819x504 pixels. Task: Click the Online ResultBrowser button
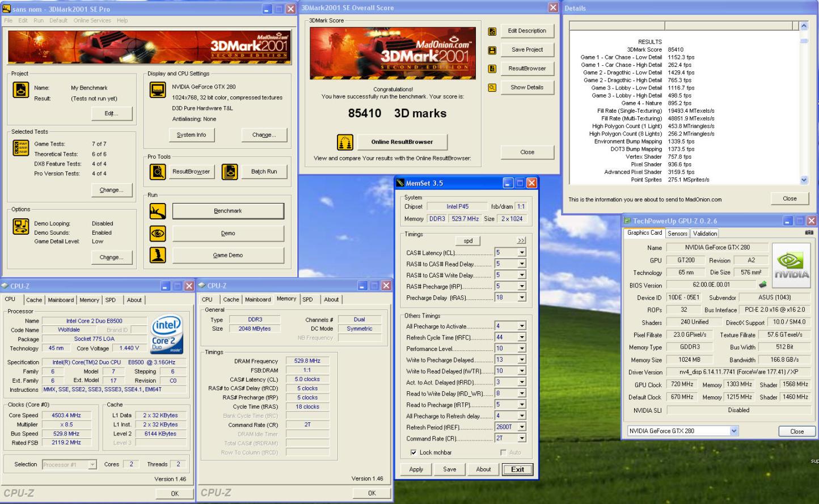[402, 142]
